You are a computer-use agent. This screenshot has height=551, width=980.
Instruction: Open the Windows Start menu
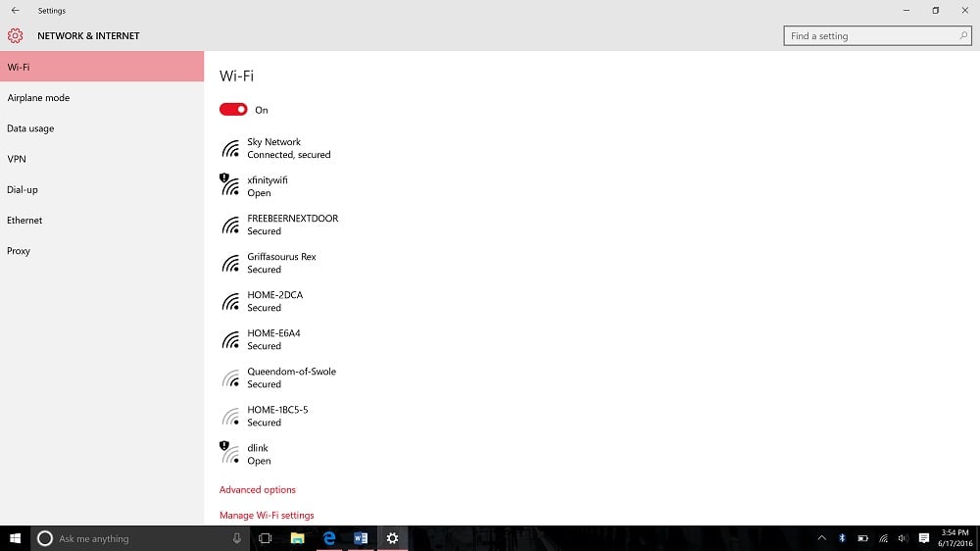pos(15,538)
